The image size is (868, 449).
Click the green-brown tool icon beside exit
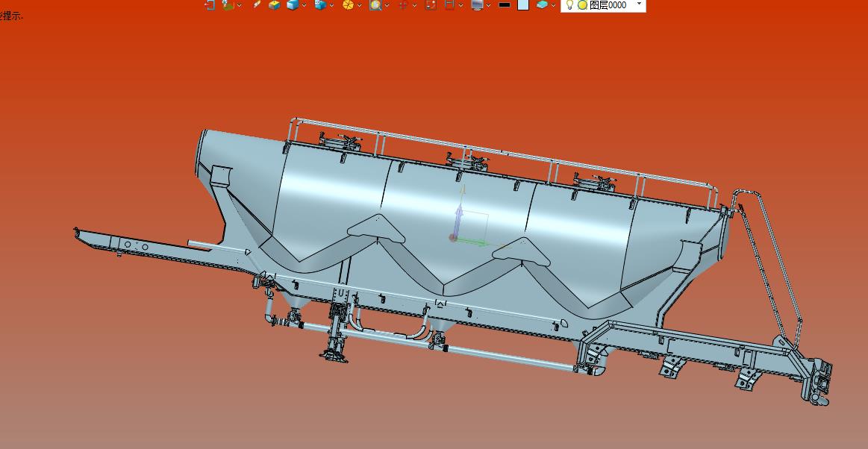pos(228,4)
